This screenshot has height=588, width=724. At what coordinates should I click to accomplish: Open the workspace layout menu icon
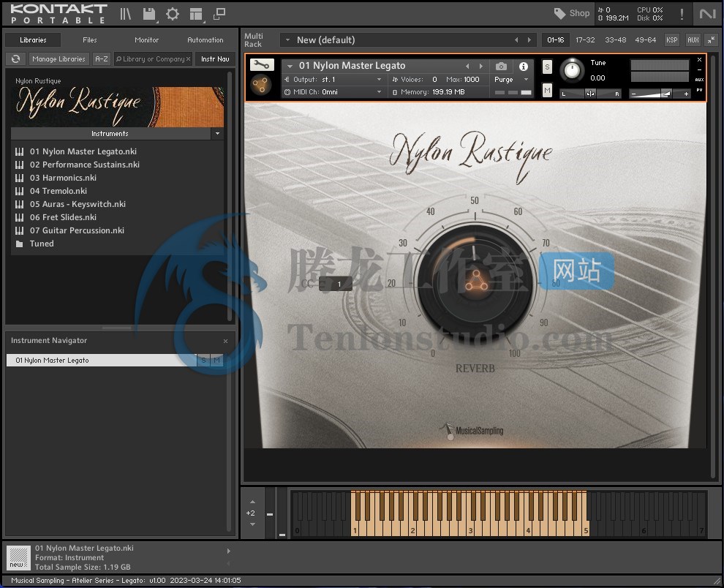[195, 13]
